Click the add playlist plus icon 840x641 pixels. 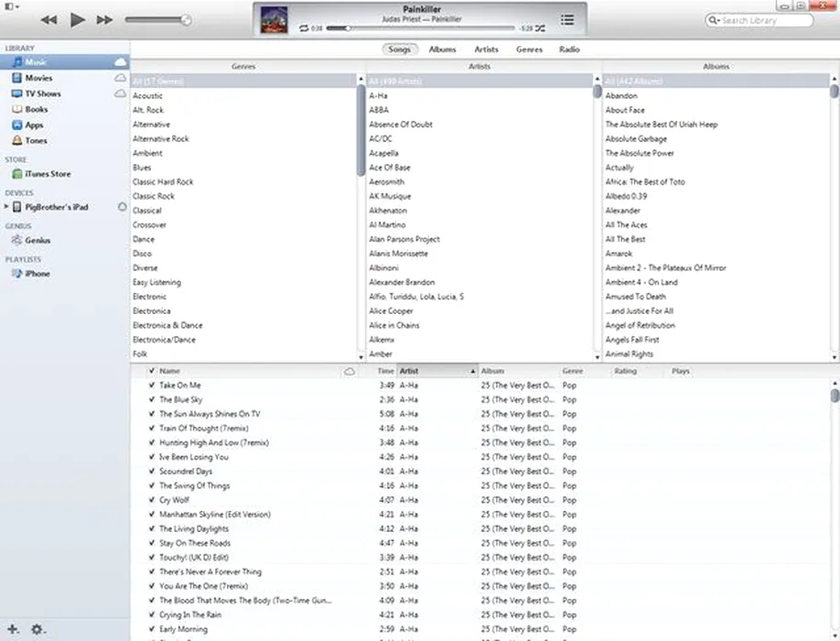pos(13,629)
